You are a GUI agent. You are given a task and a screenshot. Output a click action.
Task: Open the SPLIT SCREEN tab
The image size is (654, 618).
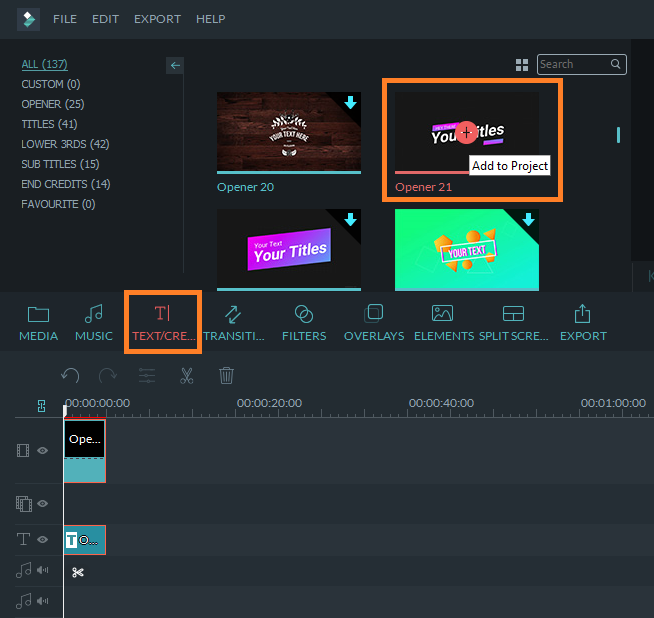[x=513, y=323]
